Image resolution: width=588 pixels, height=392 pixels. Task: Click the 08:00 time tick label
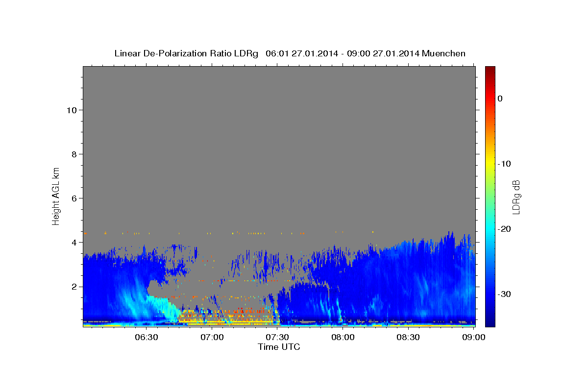343,337
